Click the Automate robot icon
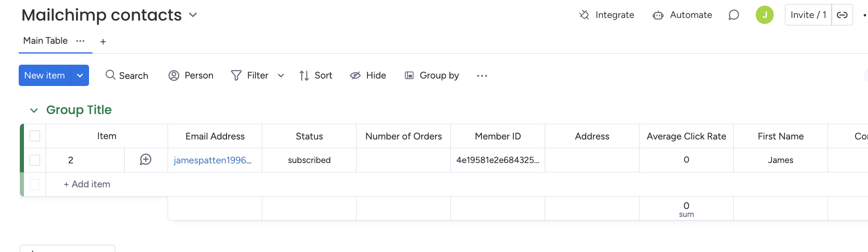 [x=658, y=15]
